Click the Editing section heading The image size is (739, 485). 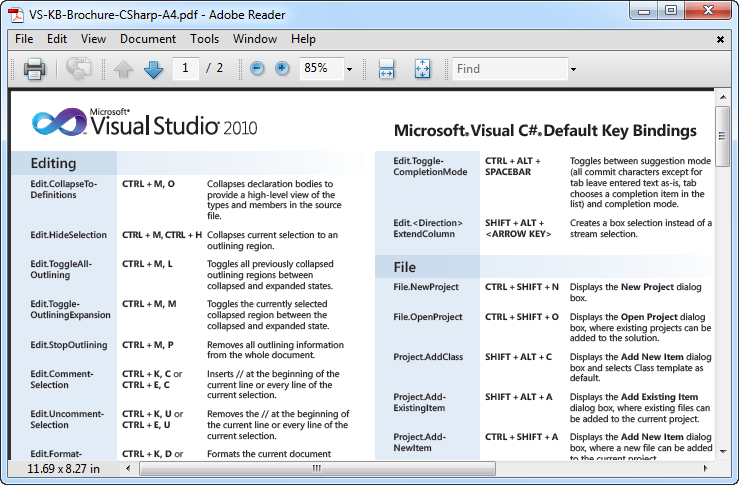(53, 163)
